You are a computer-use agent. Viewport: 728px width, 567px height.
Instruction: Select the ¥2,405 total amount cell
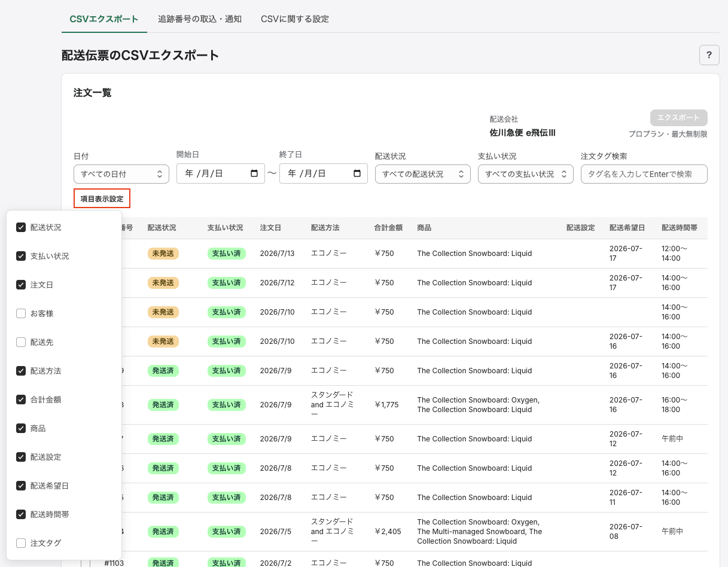coord(388,532)
